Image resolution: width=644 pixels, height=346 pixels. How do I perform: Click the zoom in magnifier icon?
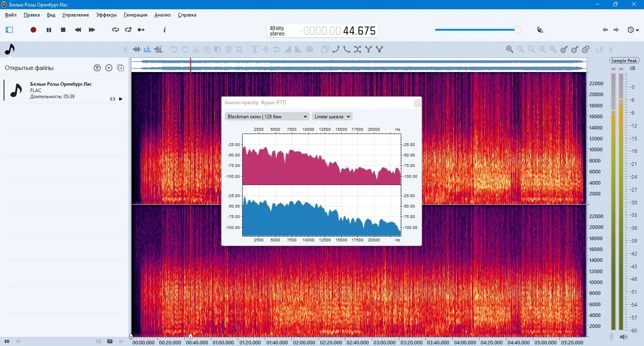pos(510,49)
